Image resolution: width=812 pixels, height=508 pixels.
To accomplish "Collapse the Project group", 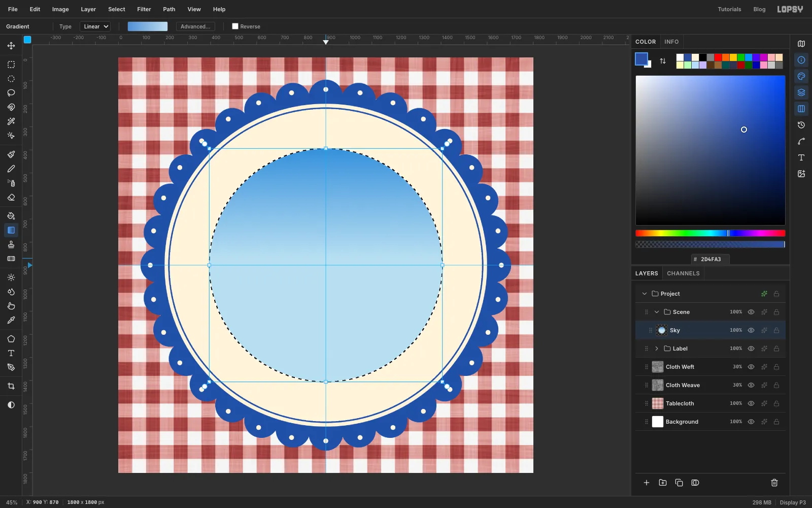I will tap(645, 294).
